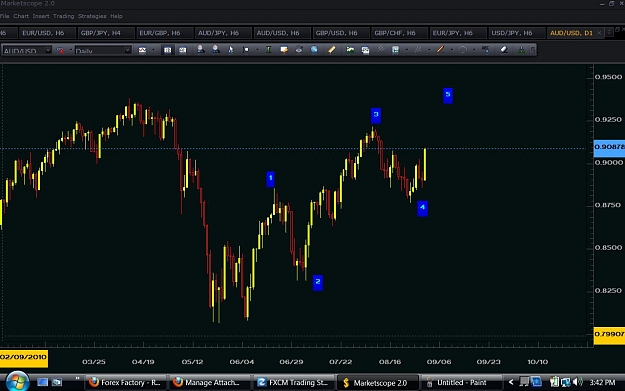
Task: Click the 0.90878 current price label
Action: pyautogui.click(x=609, y=147)
